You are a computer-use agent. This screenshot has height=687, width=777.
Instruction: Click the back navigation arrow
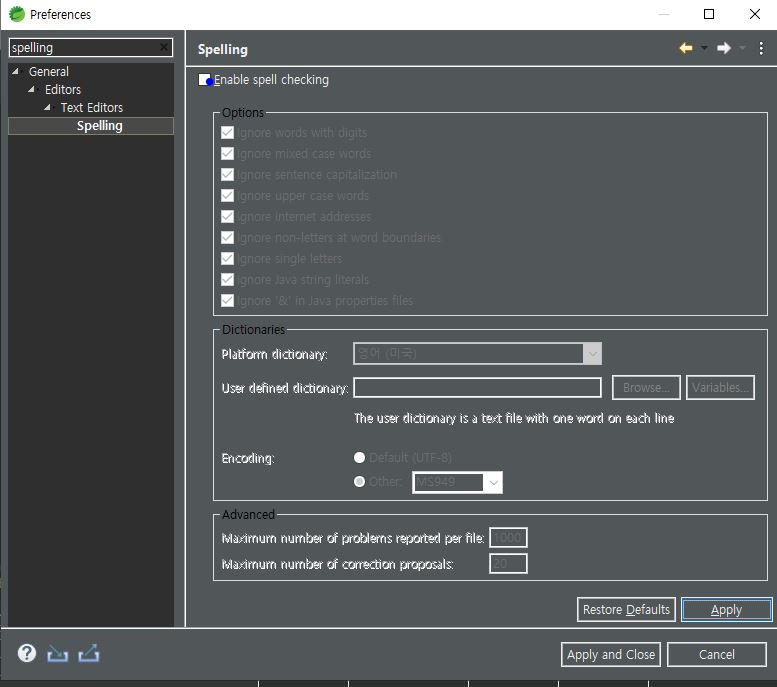[686, 48]
